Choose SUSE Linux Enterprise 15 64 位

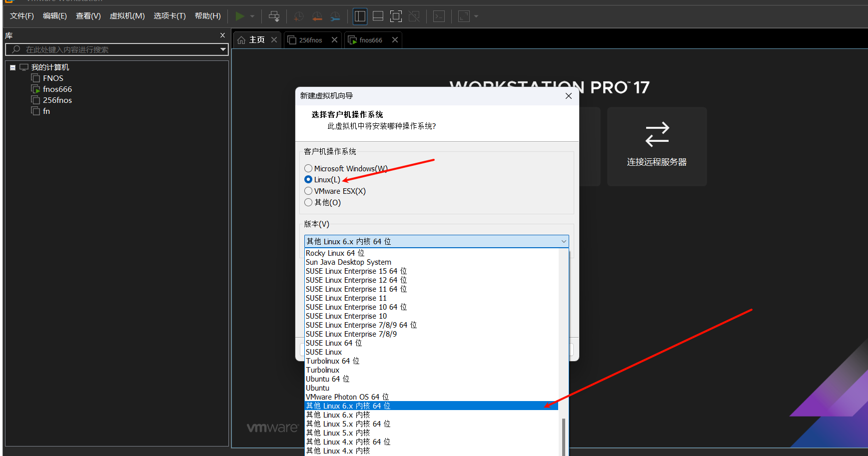(x=431, y=271)
